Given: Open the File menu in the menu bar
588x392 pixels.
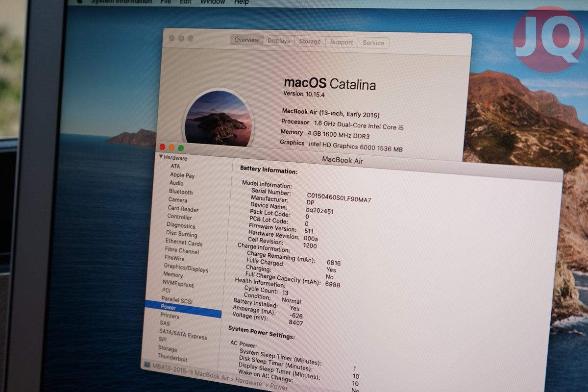Looking at the screenshot, I should point(166,2).
